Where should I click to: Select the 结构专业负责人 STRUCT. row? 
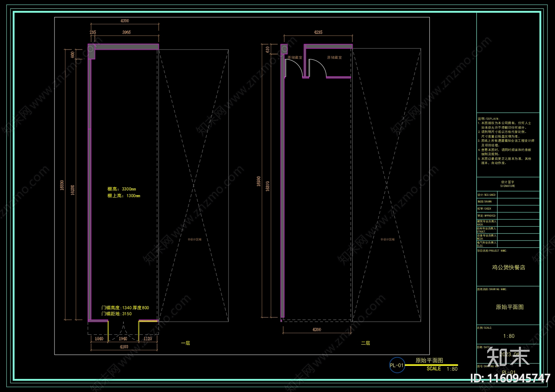(x=487, y=230)
